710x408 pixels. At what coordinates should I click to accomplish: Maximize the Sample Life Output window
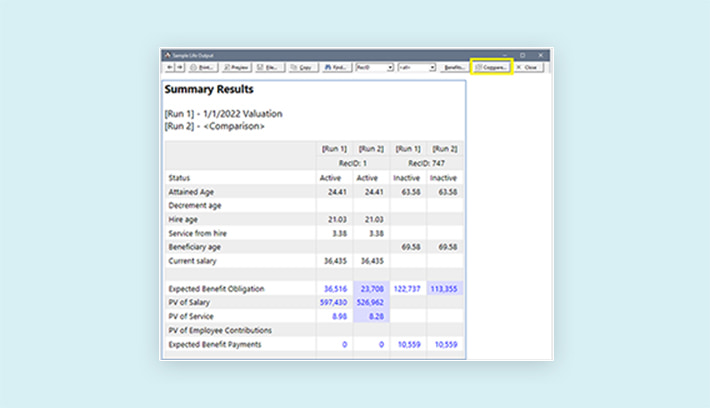[x=522, y=54]
